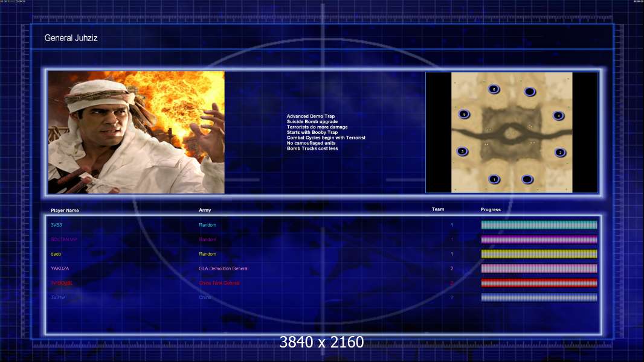Click the pale blue progress bar for 3V3 tw
This screenshot has width=644, height=362.
[x=539, y=297]
